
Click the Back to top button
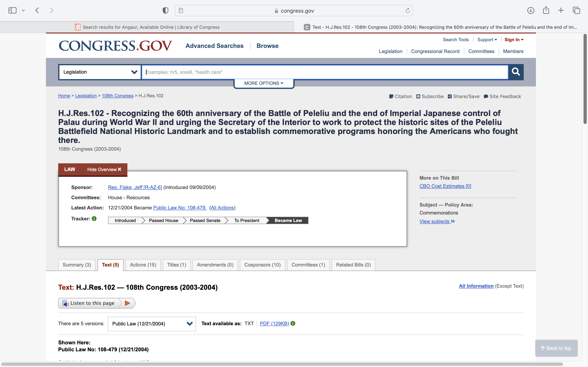pyautogui.click(x=556, y=348)
